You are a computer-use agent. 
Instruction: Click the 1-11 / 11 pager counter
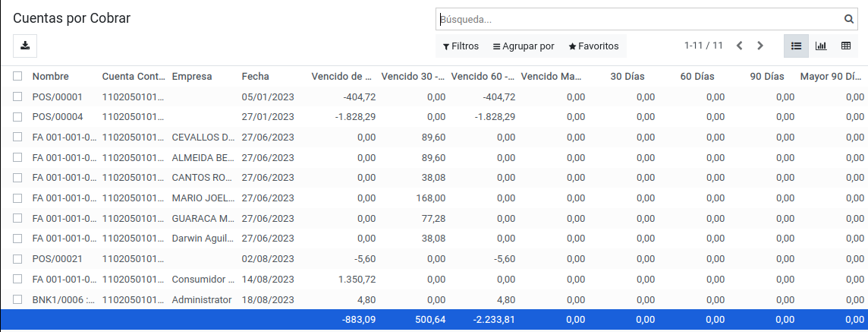[x=703, y=46]
